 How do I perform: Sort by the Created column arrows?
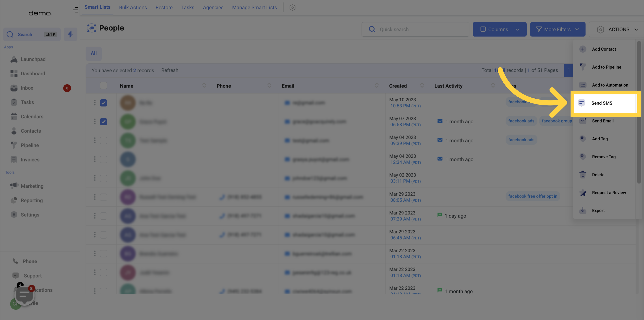(x=422, y=85)
